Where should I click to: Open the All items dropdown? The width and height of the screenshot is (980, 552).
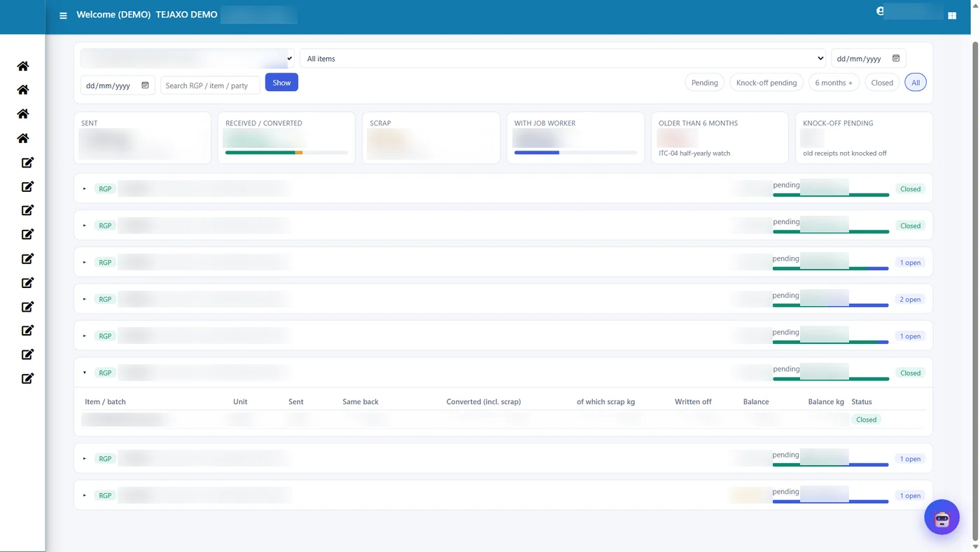(x=563, y=58)
